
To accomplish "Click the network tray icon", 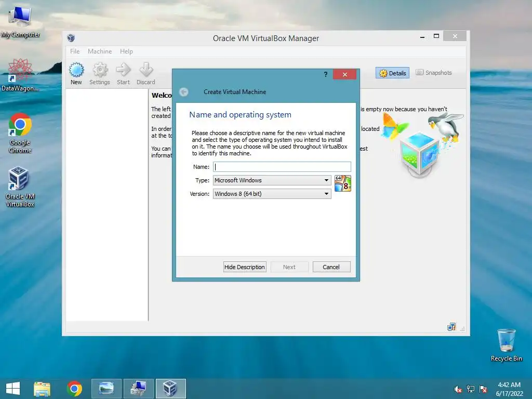I will (x=471, y=389).
